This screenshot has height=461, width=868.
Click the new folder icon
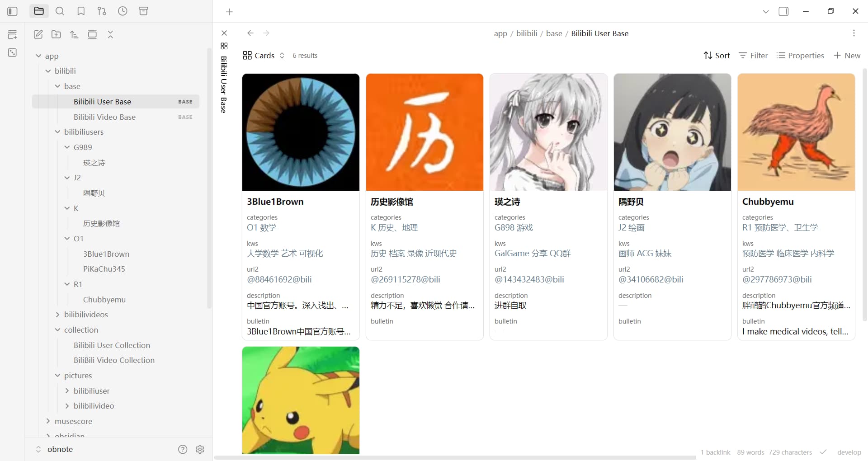56,34
